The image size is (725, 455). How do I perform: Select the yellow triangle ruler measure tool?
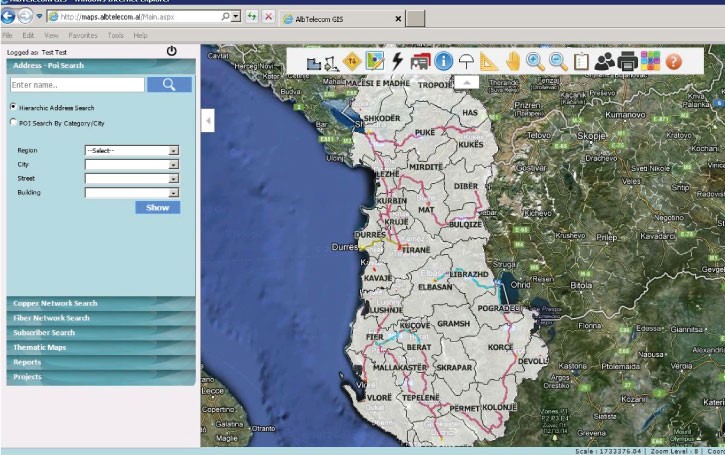pos(489,61)
